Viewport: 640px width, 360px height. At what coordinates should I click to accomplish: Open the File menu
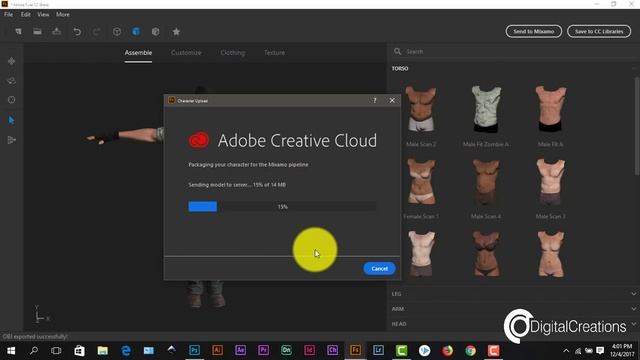click(9, 14)
